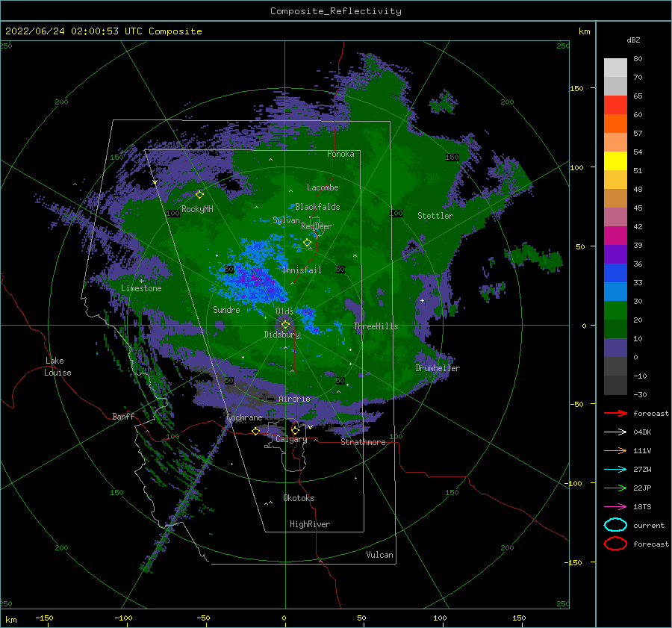
Task: Click the yellow diamond marker near Cochrane
Action: click(x=255, y=431)
